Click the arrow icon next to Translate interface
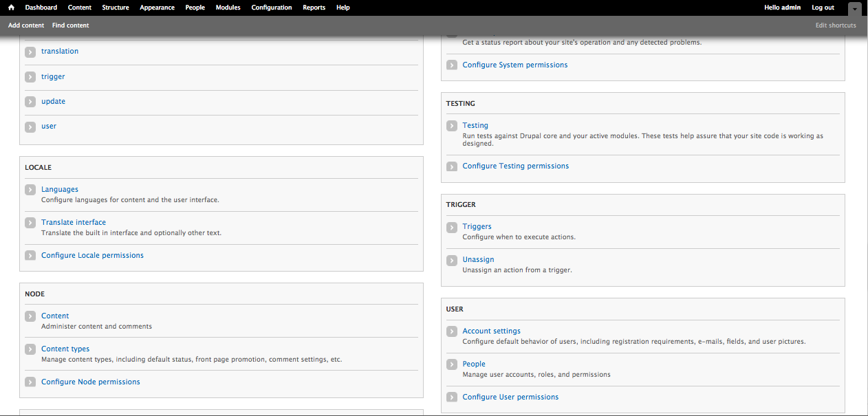The height and width of the screenshot is (416, 868). click(x=30, y=222)
